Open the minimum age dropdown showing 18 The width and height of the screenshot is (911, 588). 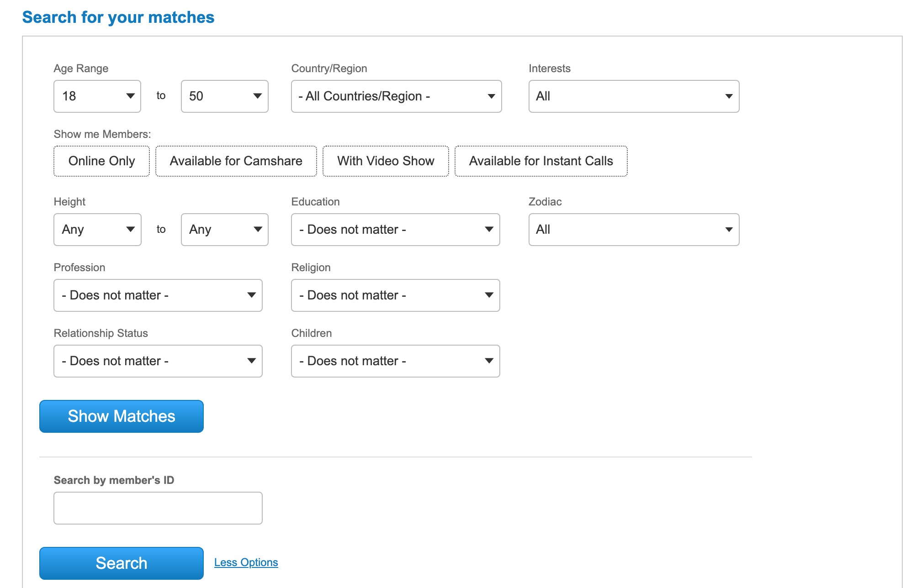[97, 96]
